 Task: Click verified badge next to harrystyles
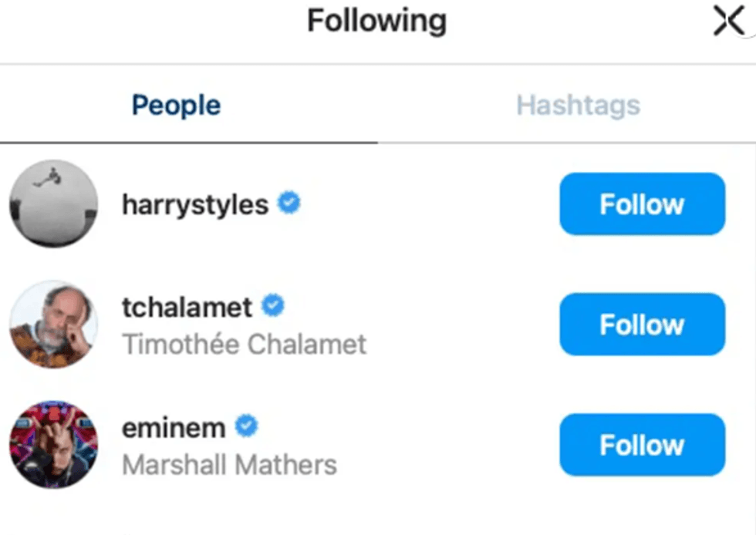(x=289, y=204)
